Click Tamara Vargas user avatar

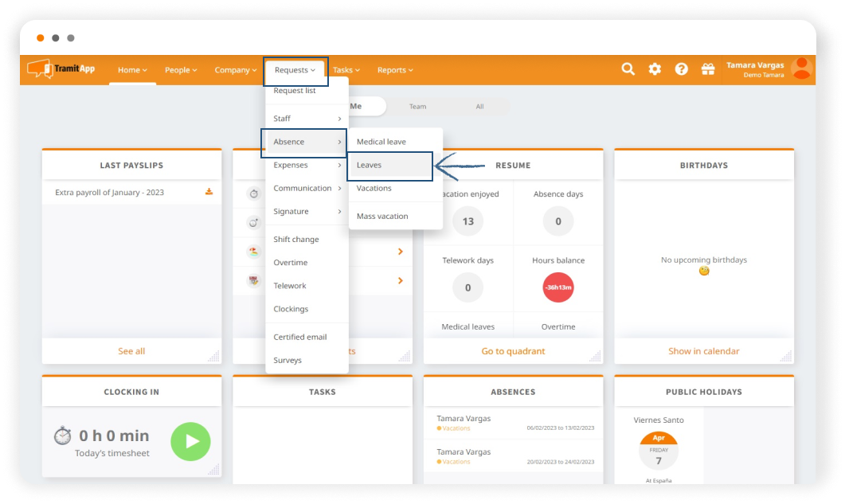pos(801,68)
